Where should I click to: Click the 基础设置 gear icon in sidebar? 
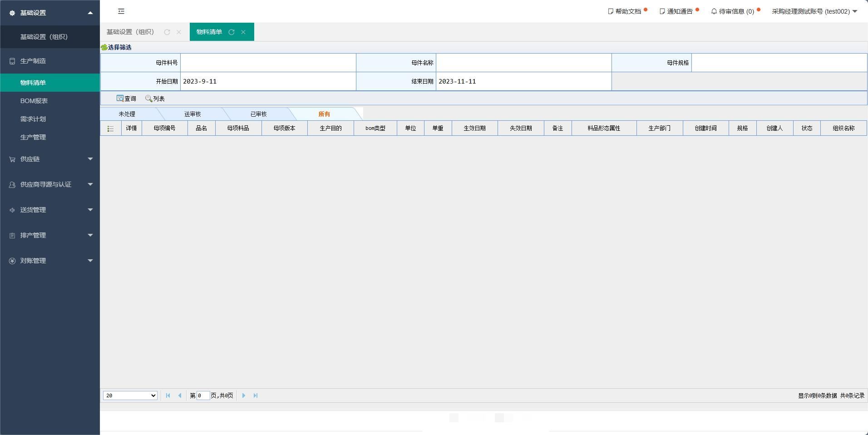[12, 13]
